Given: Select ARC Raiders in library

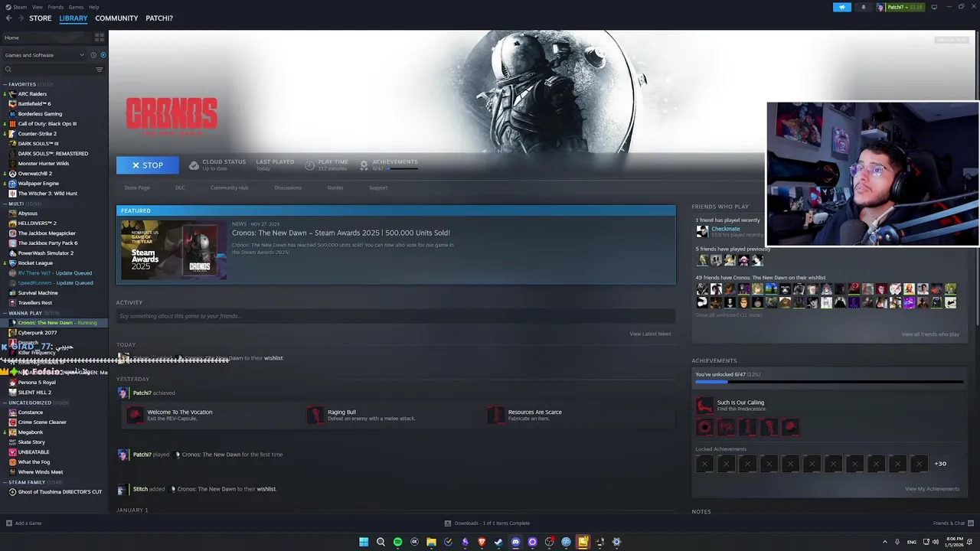Looking at the screenshot, I should coord(32,94).
